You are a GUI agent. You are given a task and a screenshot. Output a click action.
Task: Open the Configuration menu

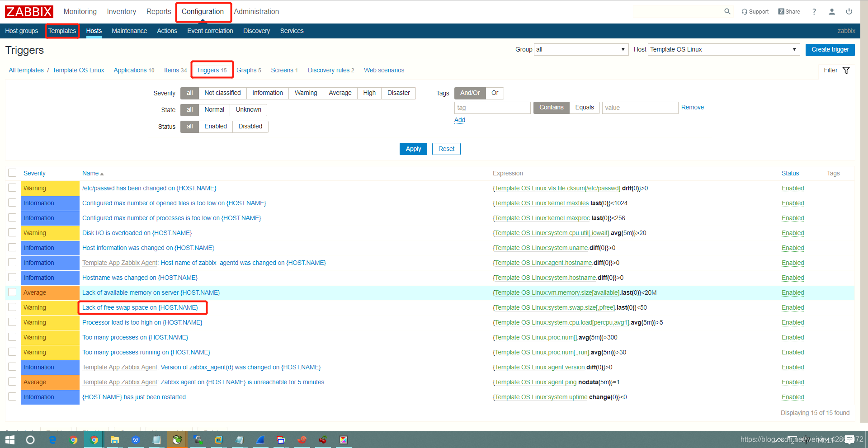click(203, 12)
